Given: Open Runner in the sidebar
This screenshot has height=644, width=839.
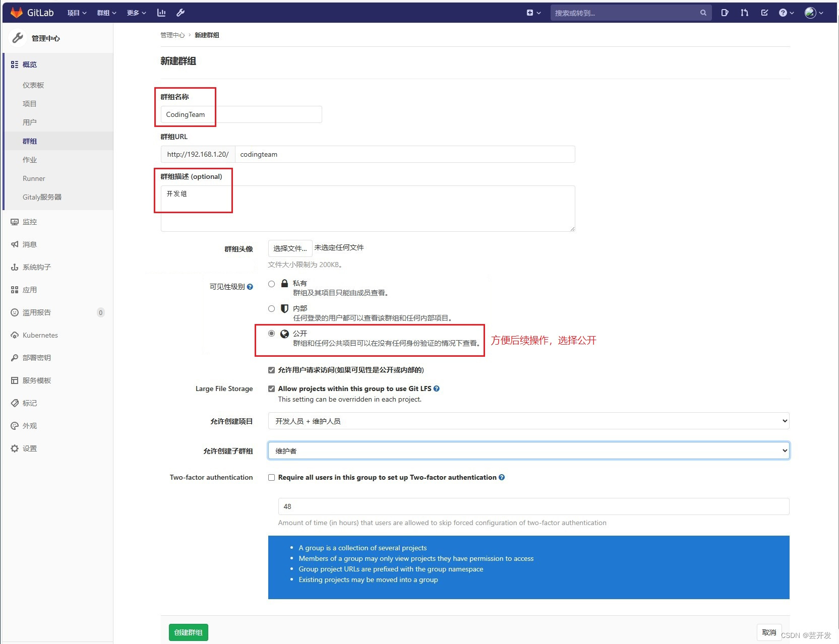Looking at the screenshot, I should tap(34, 178).
